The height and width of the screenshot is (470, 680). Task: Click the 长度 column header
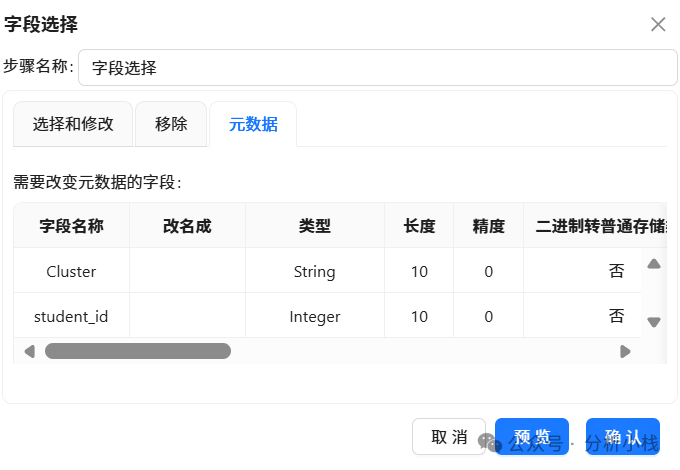click(419, 225)
